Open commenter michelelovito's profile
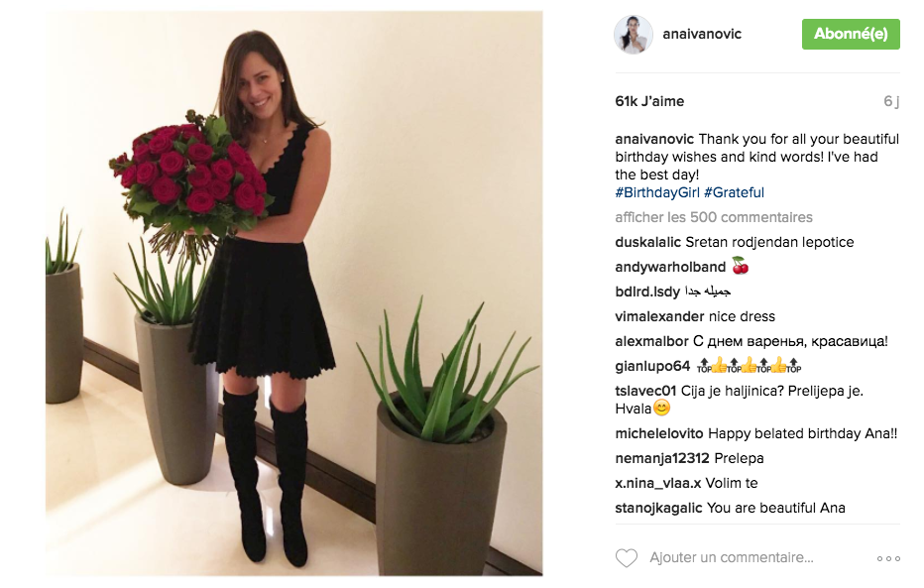The height and width of the screenshot is (588, 924). (x=659, y=433)
